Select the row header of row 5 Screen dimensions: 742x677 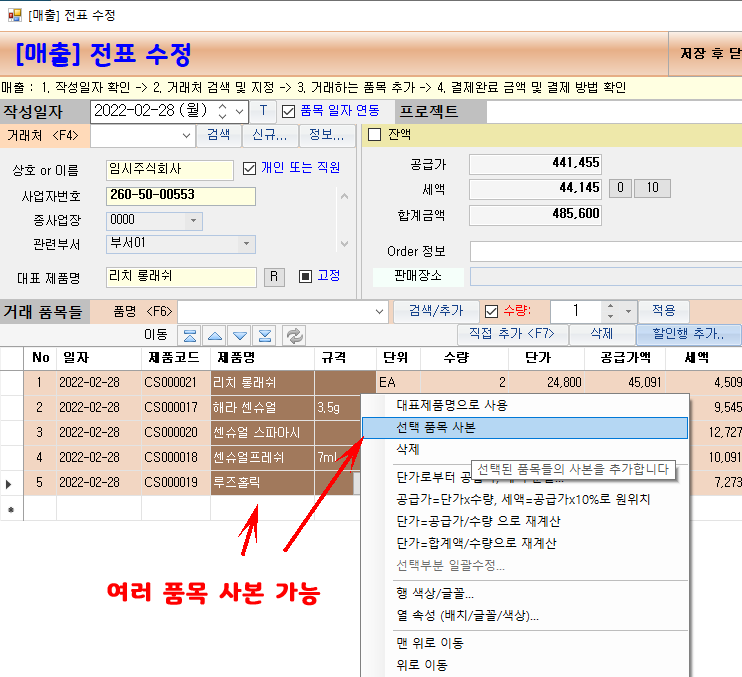click(12, 484)
